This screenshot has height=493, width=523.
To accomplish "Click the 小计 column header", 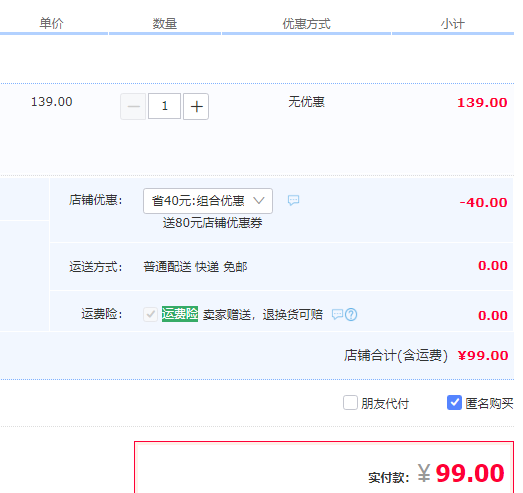I will coord(453,24).
